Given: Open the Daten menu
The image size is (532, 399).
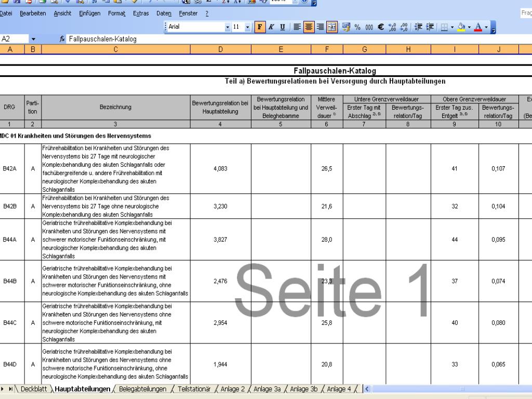Looking at the screenshot, I should coord(164,13).
